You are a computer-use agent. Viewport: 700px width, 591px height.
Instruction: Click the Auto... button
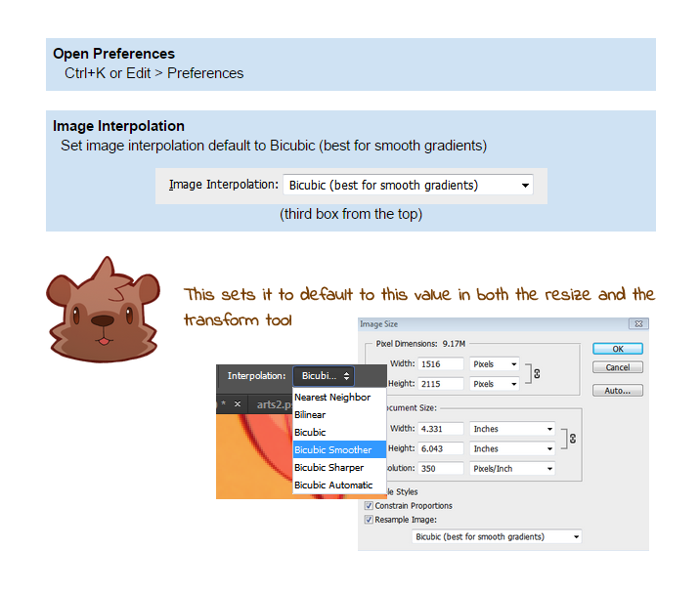tap(618, 391)
